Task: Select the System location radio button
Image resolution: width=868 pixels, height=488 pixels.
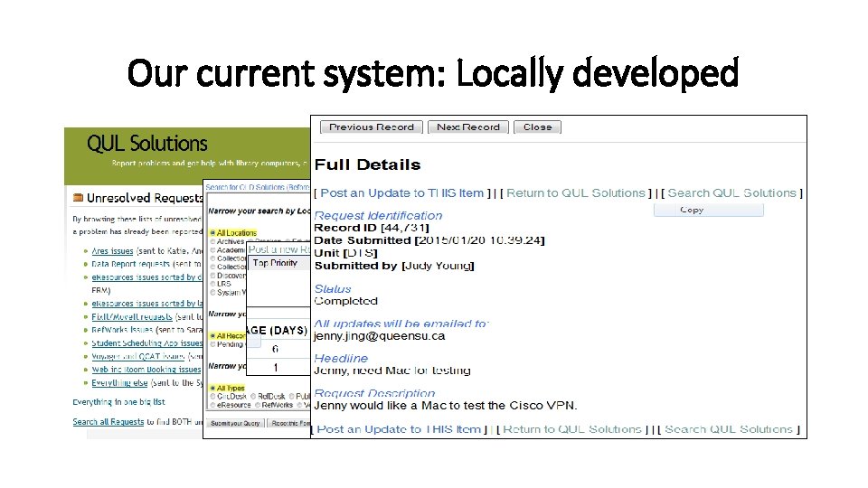Action: point(212,293)
